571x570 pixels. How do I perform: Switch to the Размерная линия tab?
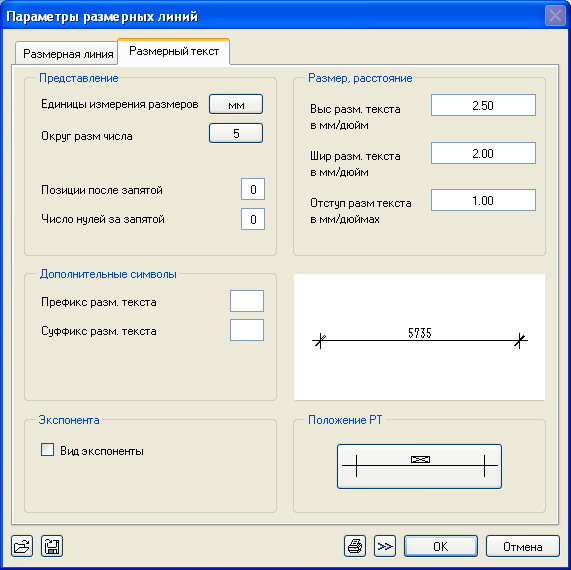67,54
